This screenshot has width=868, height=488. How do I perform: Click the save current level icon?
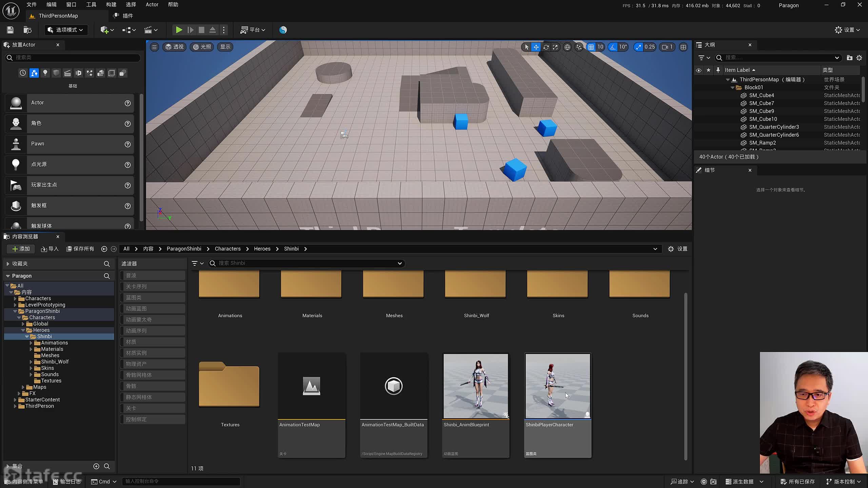10,30
